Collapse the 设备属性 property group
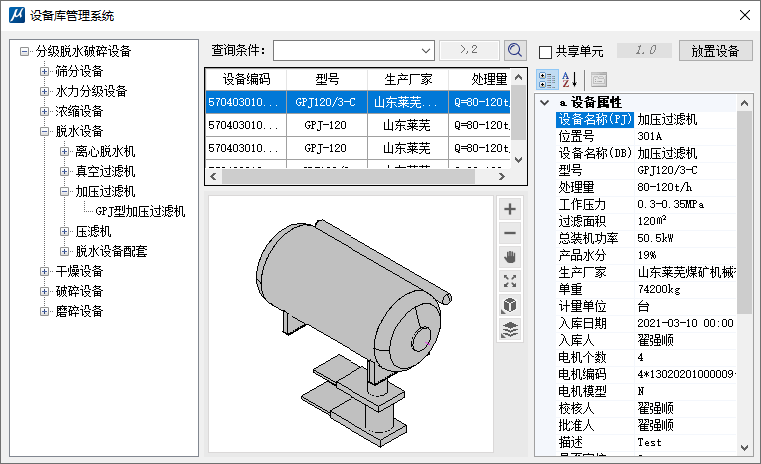Image resolution: width=761 pixels, height=464 pixels. (545, 103)
